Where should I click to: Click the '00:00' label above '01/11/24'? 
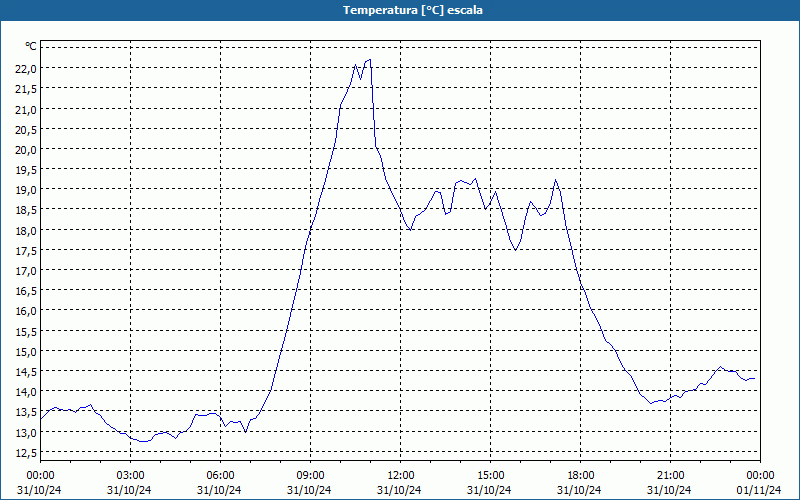760,476
